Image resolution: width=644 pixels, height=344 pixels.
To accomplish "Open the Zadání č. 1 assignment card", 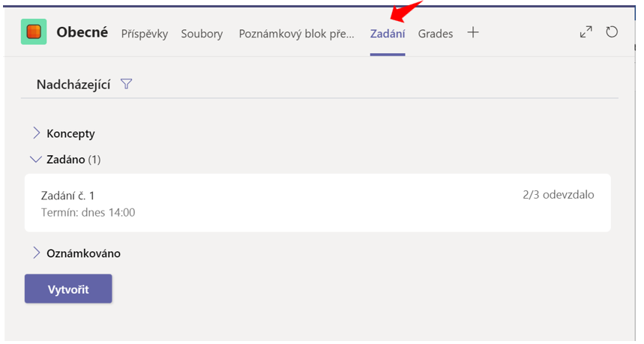I will [317, 203].
